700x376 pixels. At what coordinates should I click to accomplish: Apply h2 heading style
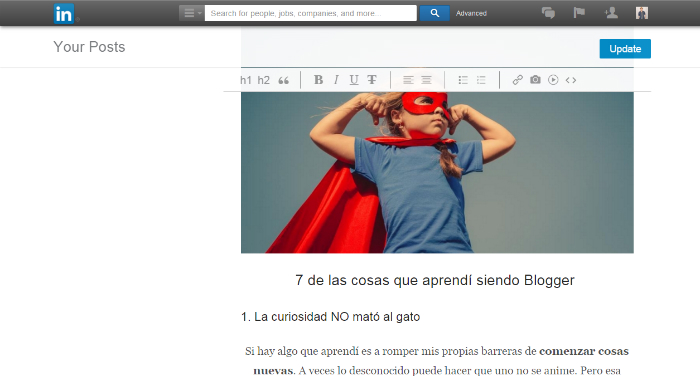point(263,80)
